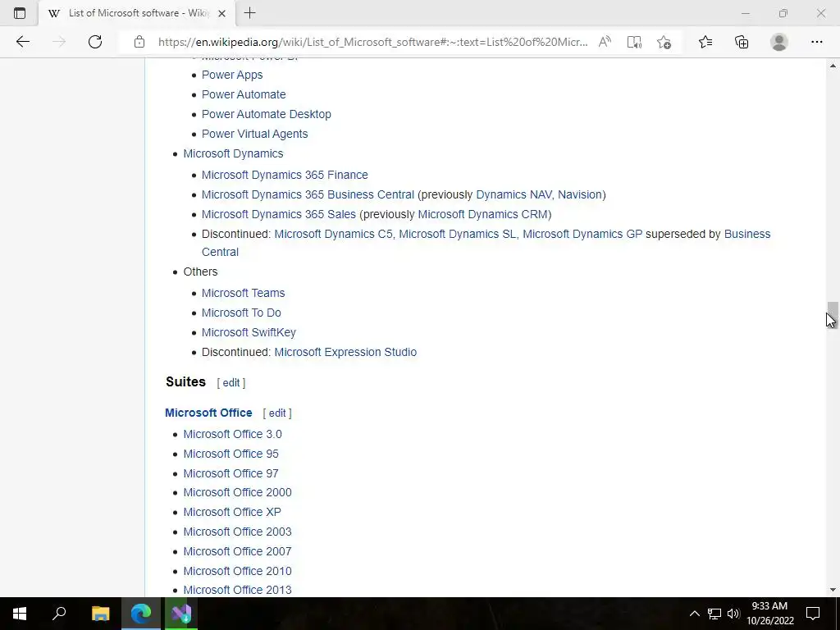Open the Microsoft Office 3.0 link
Screen dimensions: 840x630
coord(232,435)
